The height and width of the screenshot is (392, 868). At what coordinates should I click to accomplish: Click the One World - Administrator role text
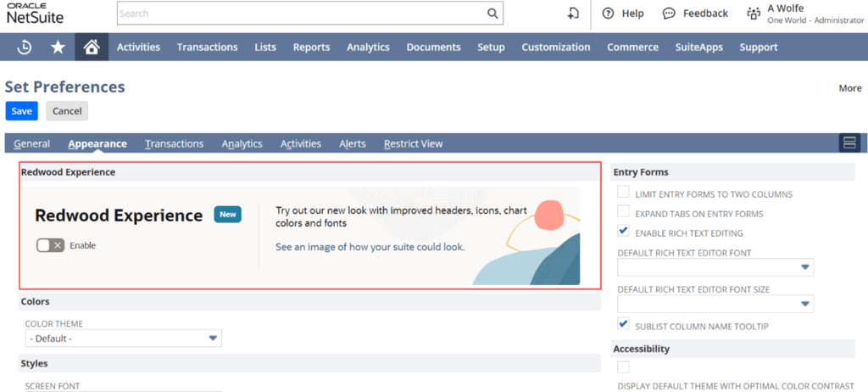[x=815, y=20]
